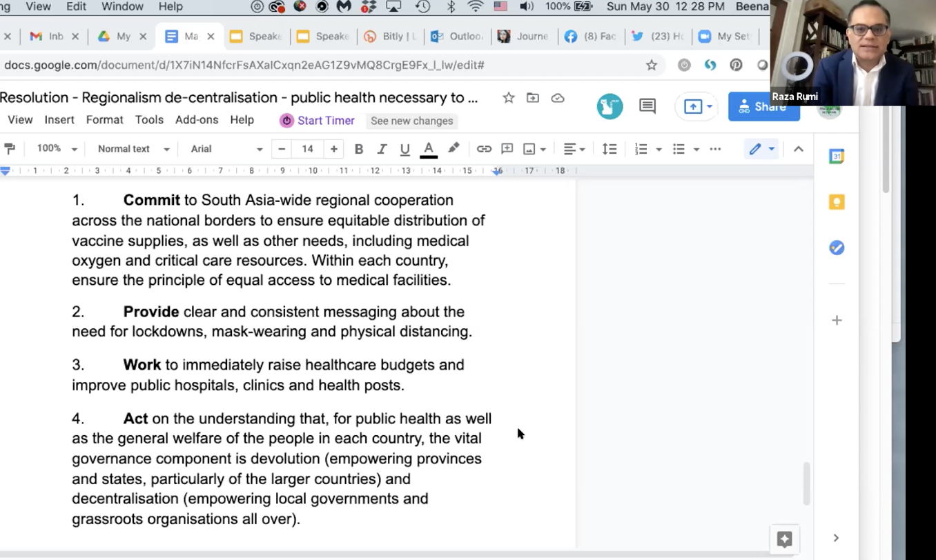Open the comment history icon
The width and height of the screenshot is (936, 560).
click(x=647, y=106)
